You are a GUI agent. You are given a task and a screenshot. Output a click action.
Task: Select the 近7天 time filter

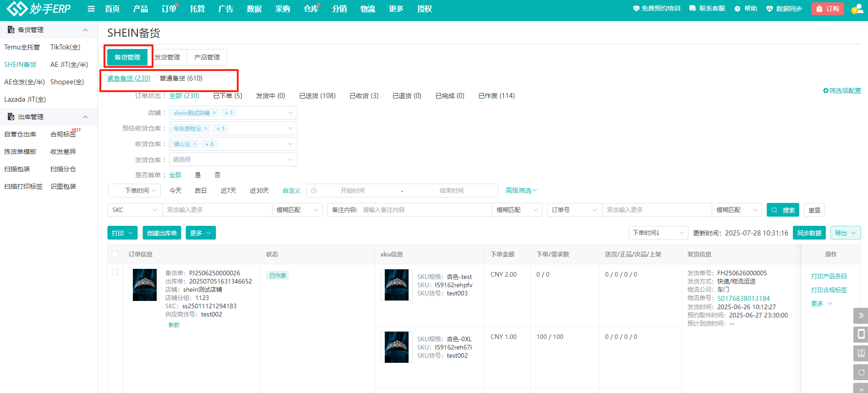tap(229, 191)
